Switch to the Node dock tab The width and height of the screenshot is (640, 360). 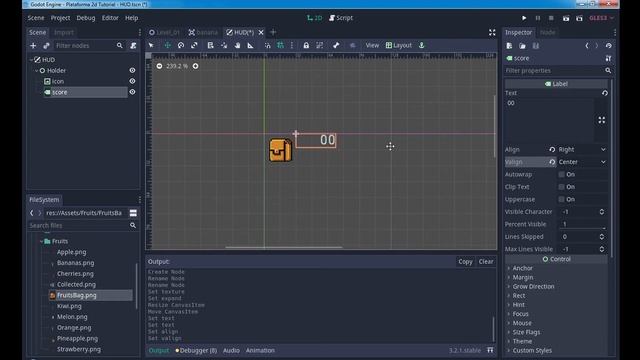click(x=547, y=32)
